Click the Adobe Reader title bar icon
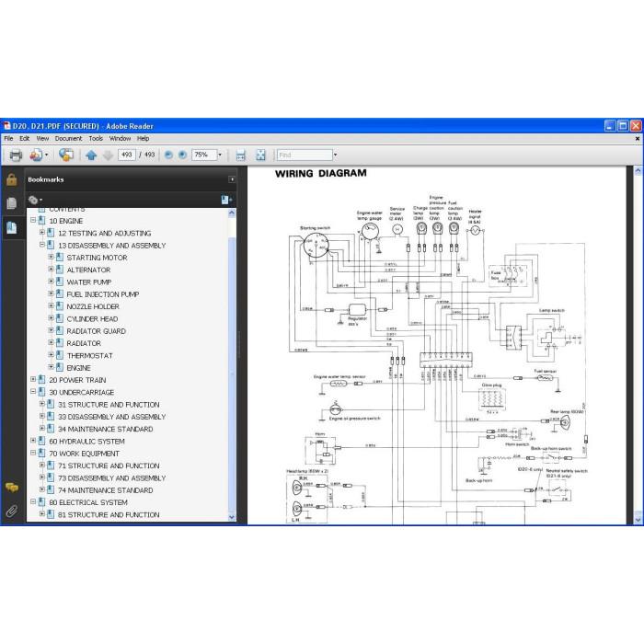644x644 pixels. (x=6, y=126)
